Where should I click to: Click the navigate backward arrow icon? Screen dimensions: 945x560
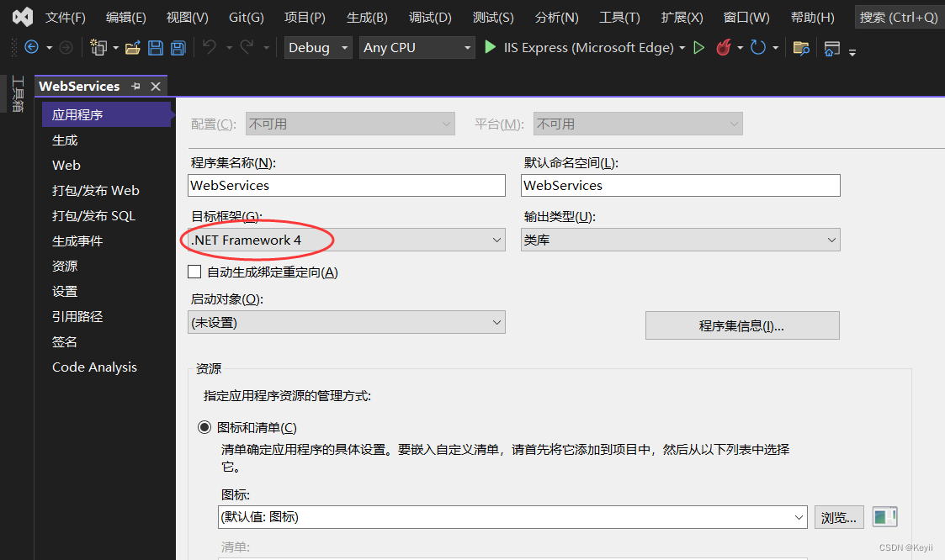[x=32, y=48]
